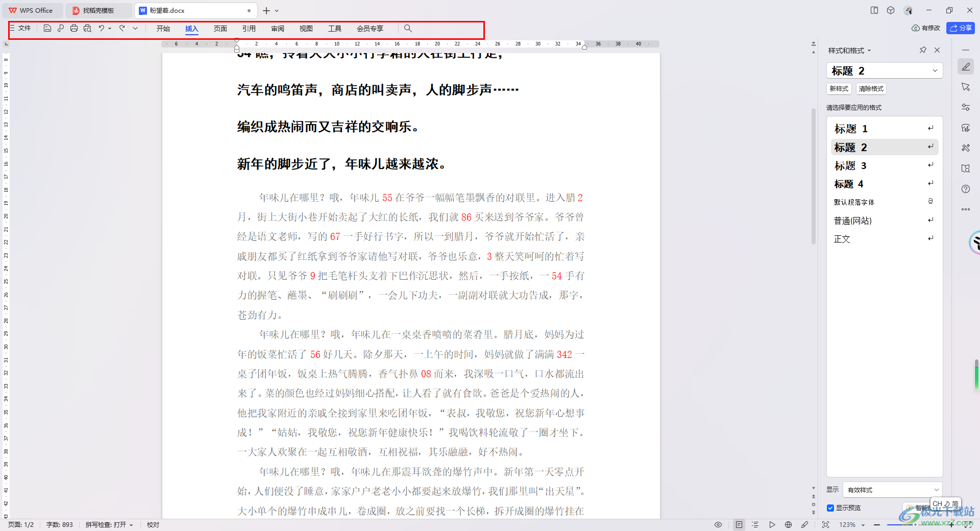Open the 123% zoom level dropdown

pyautogui.click(x=852, y=525)
